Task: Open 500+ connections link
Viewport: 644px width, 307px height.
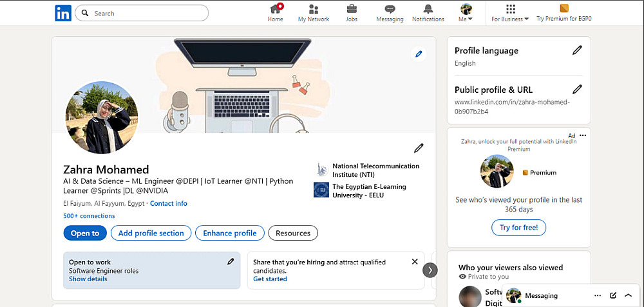Action: tap(89, 215)
